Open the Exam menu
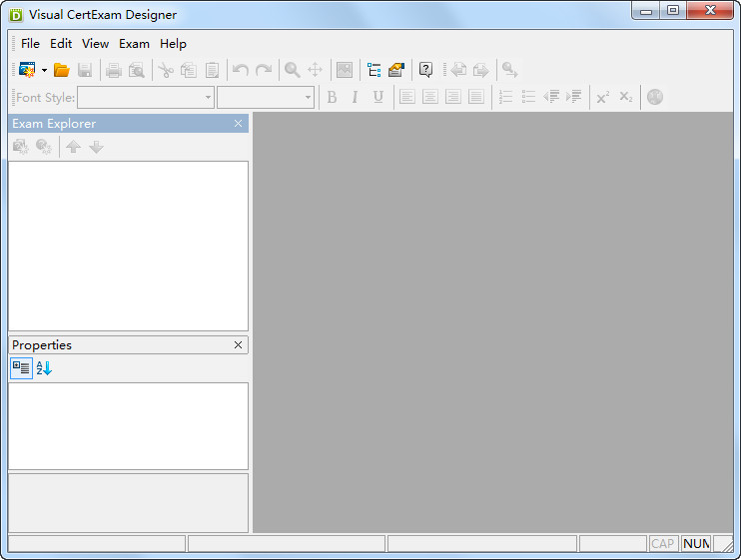 coord(134,44)
